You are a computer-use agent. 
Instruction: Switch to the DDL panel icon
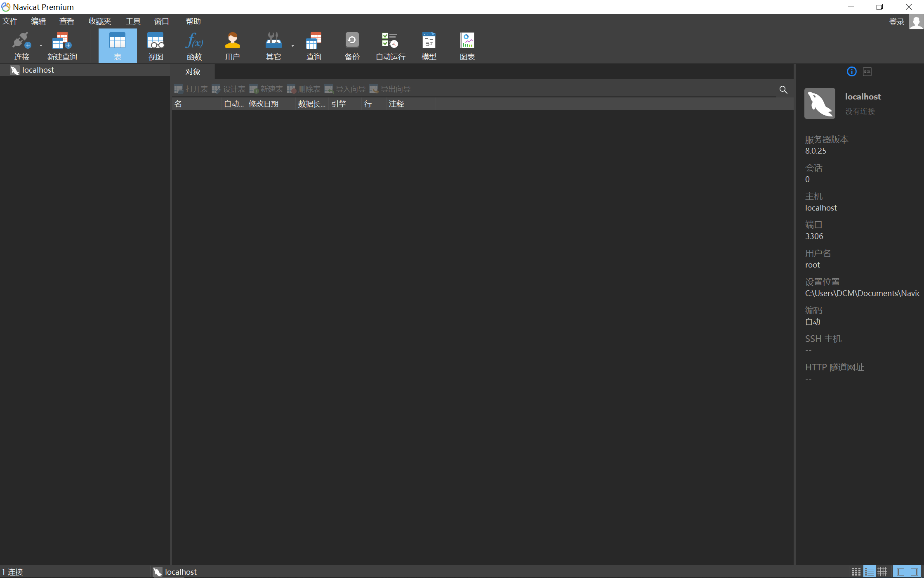[867, 71]
